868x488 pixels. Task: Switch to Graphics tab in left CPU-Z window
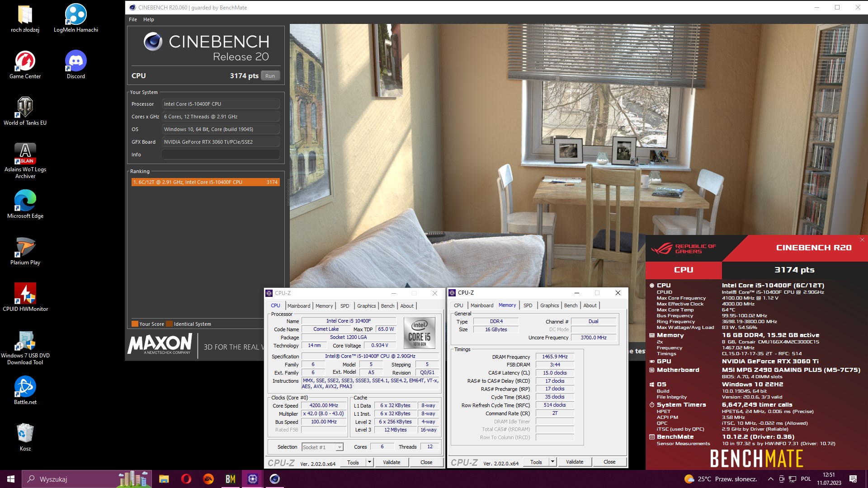(366, 306)
